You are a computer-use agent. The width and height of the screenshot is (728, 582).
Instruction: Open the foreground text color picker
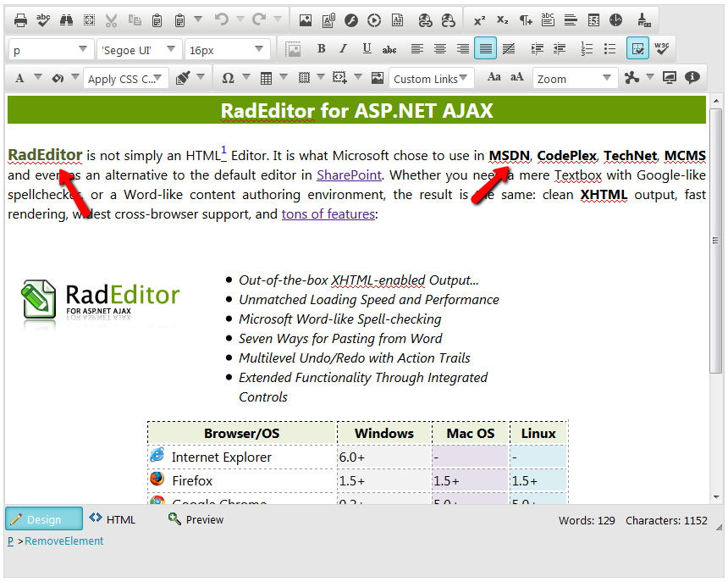(x=19, y=78)
